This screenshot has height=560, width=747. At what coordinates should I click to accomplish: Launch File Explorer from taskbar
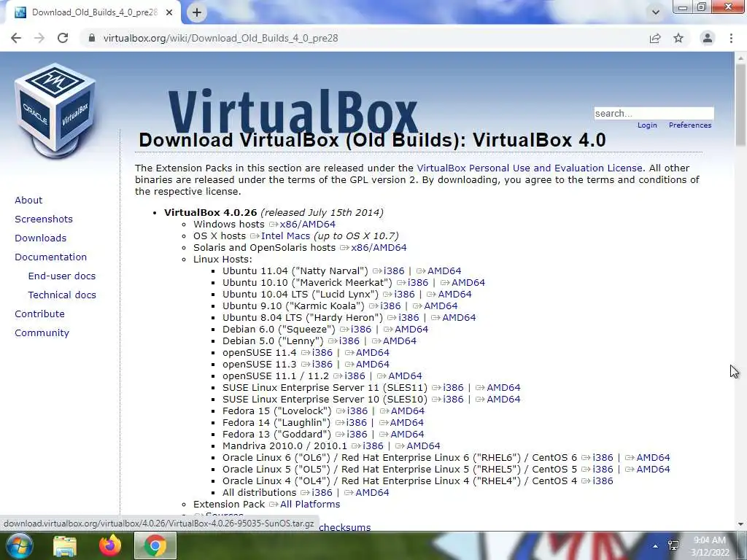coord(65,545)
